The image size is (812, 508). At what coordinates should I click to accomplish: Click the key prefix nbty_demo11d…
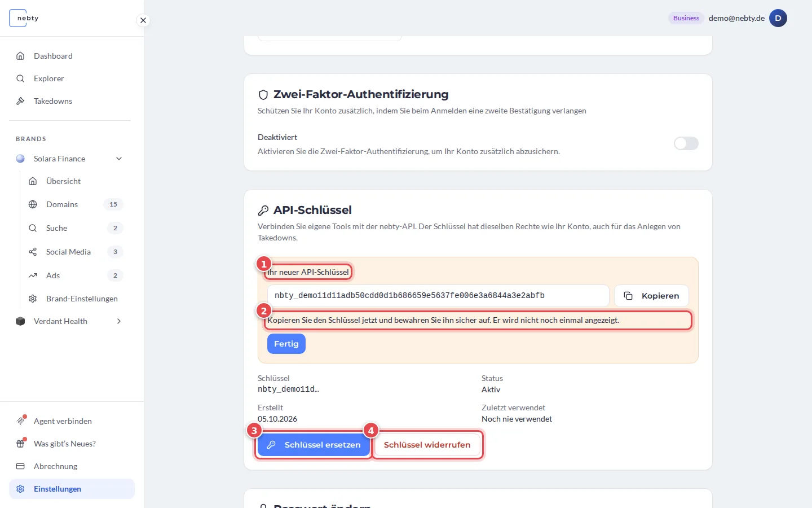[x=288, y=389]
